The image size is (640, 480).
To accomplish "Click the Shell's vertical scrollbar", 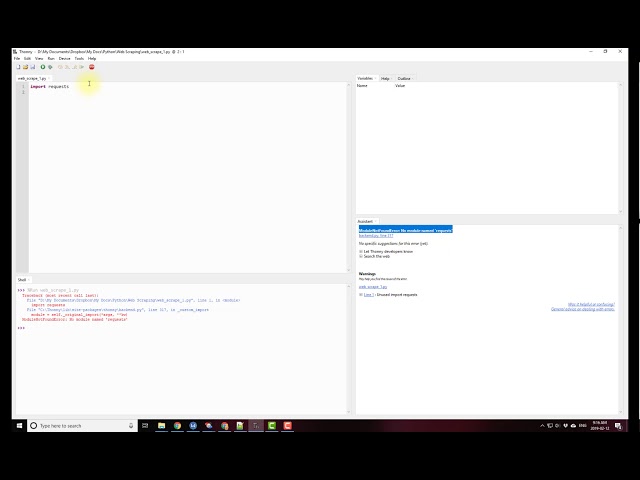I will 349,349.
